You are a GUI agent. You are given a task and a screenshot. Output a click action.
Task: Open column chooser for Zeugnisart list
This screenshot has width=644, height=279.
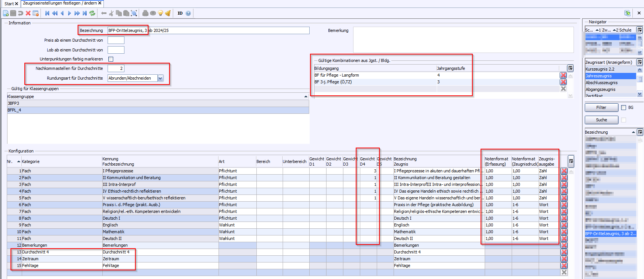tap(640, 62)
